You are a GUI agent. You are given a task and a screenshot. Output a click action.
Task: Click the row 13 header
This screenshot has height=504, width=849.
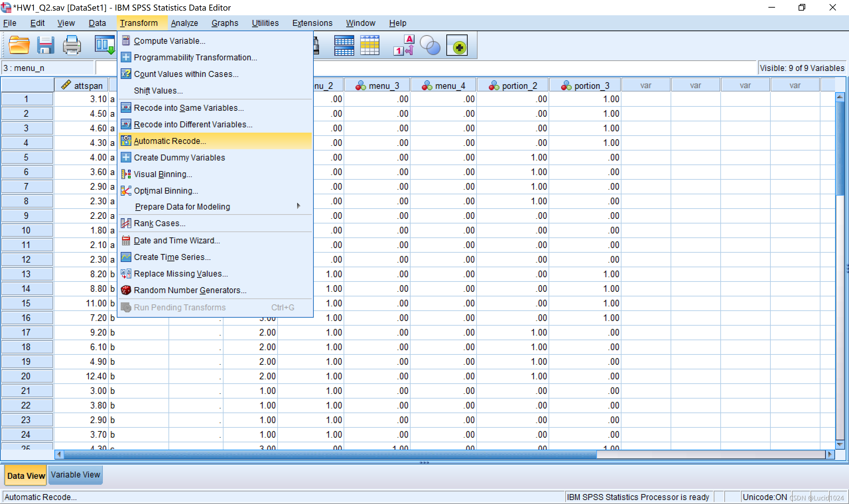(x=27, y=274)
